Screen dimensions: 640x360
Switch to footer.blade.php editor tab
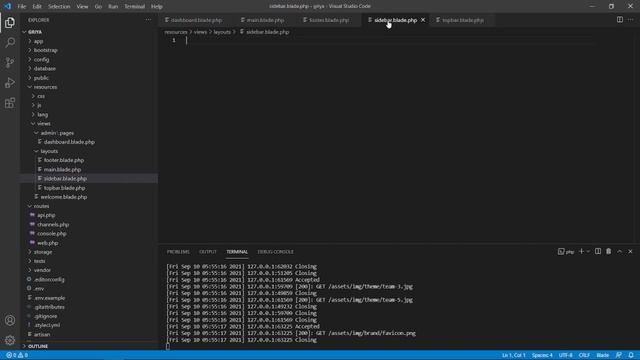coord(329,20)
